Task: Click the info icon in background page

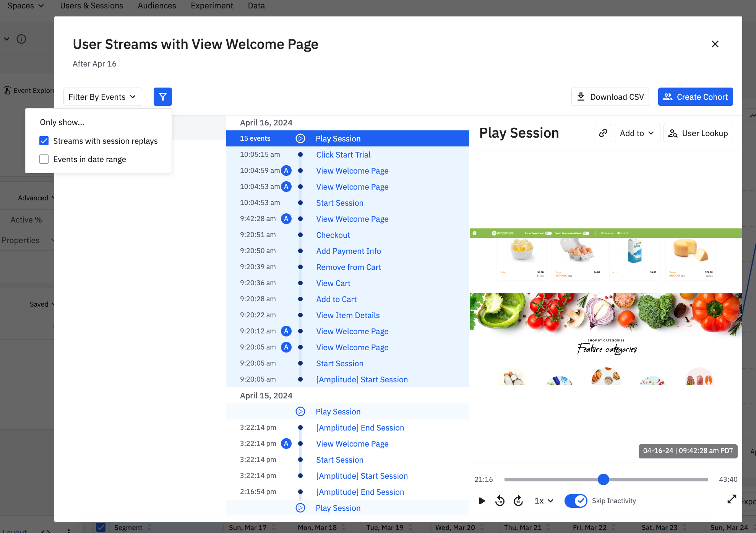Action: pyautogui.click(x=21, y=39)
